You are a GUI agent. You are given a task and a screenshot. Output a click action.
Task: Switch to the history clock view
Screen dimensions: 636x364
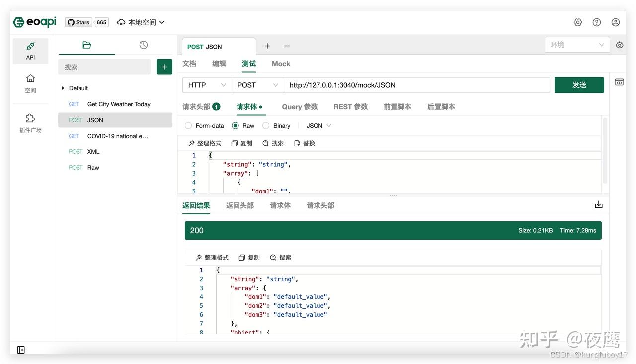click(x=143, y=44)
